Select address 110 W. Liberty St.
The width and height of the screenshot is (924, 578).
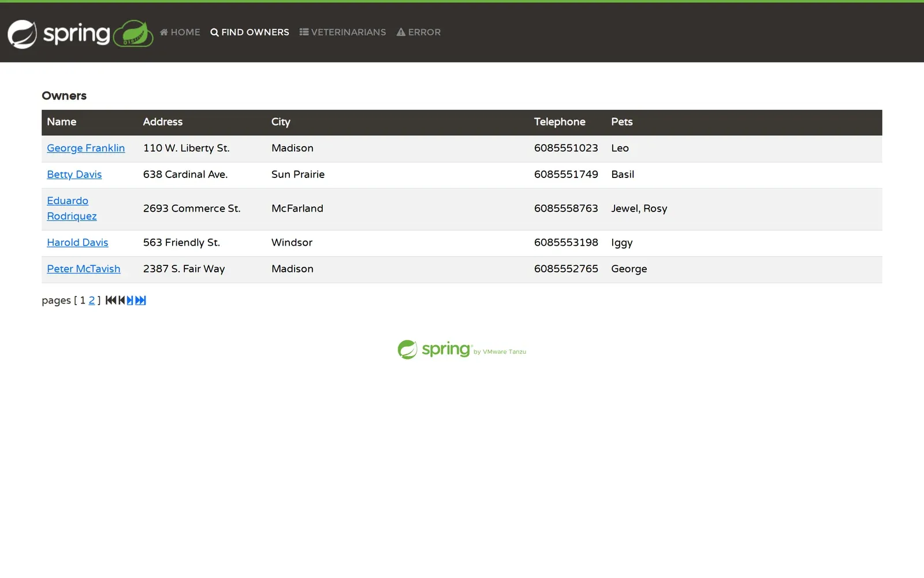pos(187,148)
